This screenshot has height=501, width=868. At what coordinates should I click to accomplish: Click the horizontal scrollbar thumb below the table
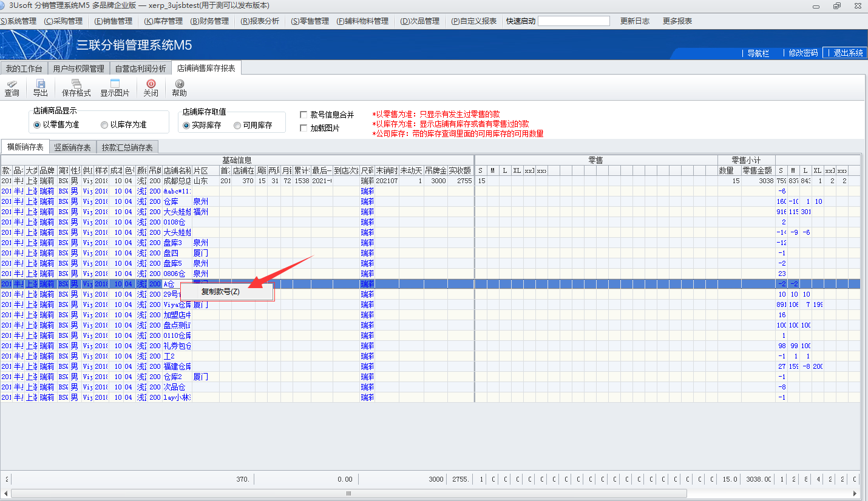pyautogui.click(x=348, y=493)
